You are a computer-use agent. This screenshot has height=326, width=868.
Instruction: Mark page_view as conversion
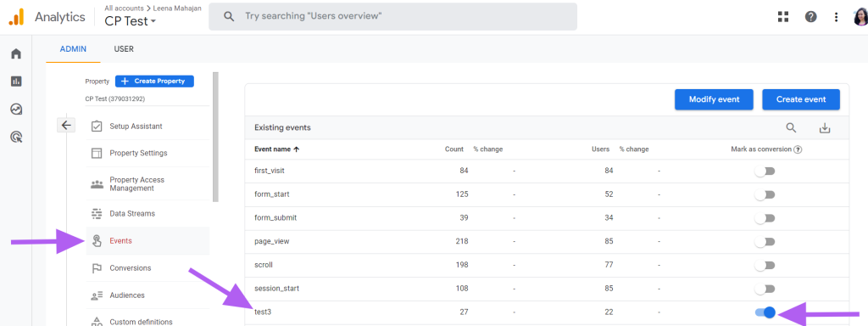pyautogui.click(x=765, y=242)
